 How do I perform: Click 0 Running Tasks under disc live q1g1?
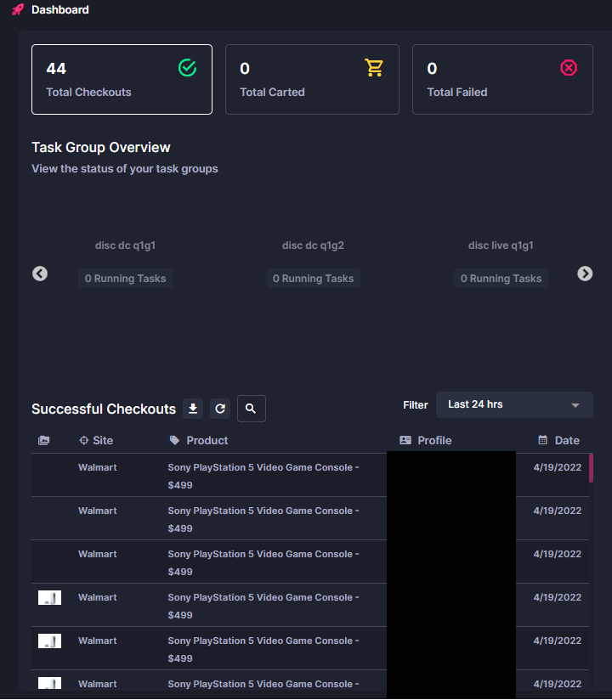point(501,279)
